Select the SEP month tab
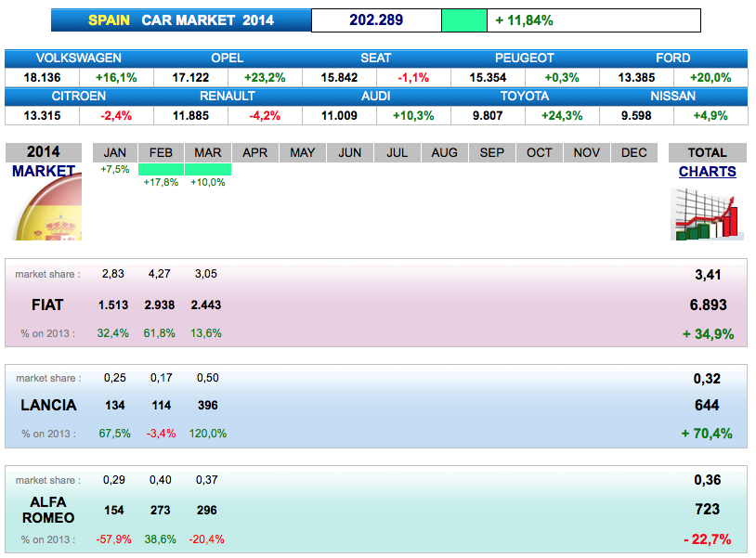Image resolution: width=756 pixels, height=558 pixels. pyautogui.click(x=492, y=153)
